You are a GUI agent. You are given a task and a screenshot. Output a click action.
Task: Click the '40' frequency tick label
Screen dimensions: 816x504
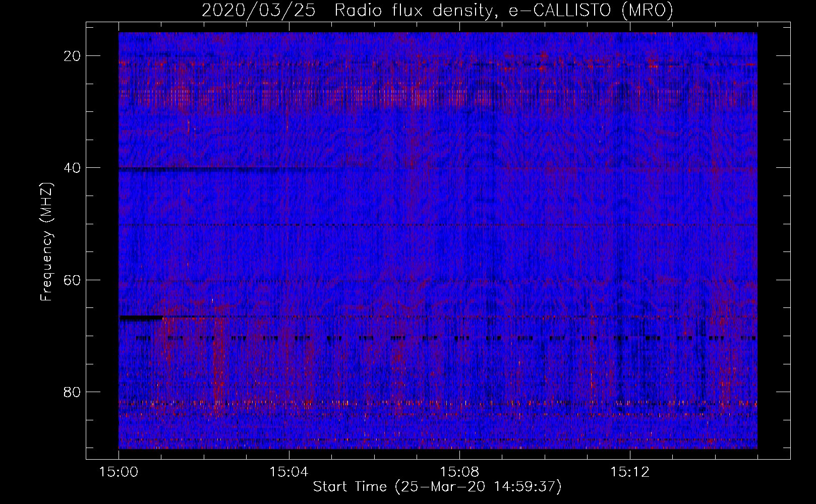[72, 167]
